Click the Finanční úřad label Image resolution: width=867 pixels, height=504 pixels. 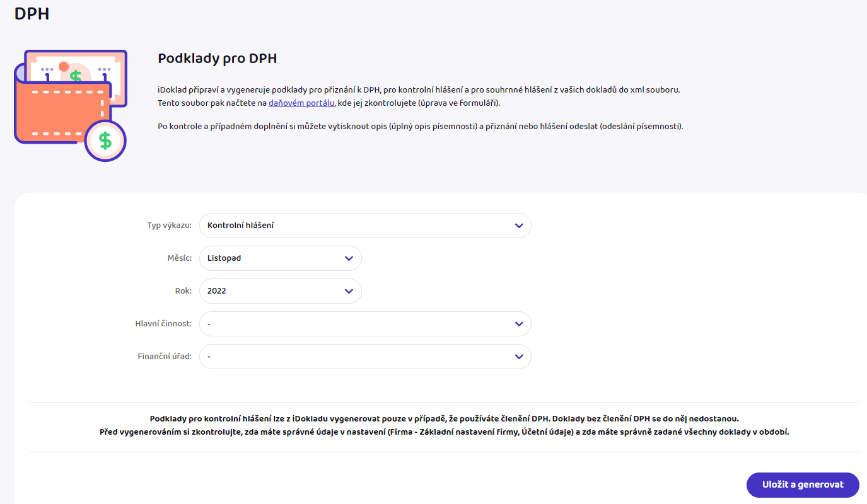point(165,357)
